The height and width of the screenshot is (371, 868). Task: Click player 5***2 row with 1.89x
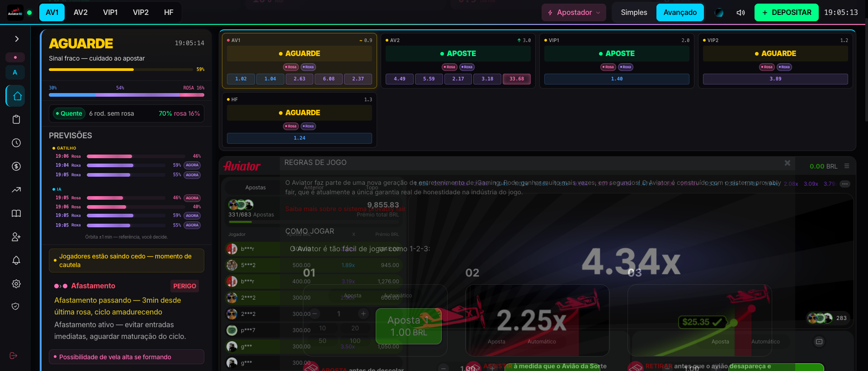click(314, 265)
